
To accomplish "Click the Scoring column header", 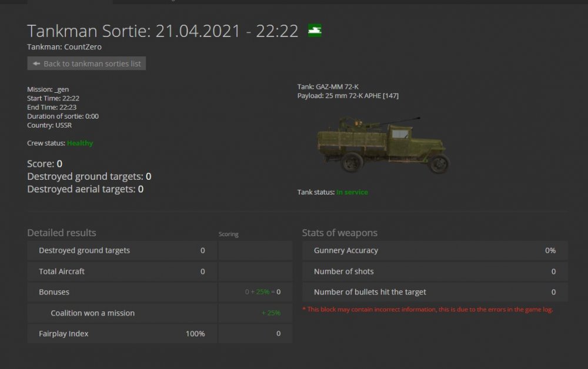I will [228, 234].
